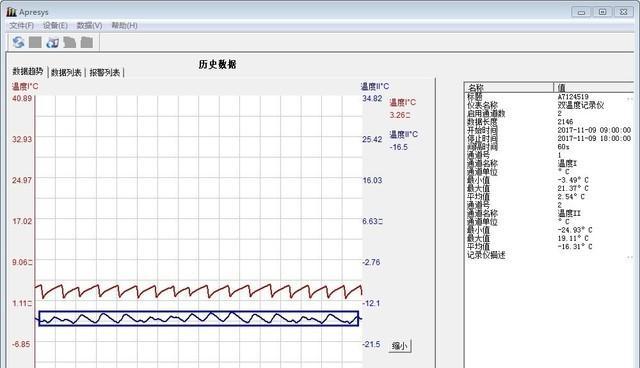This screenshot has width=640, height=368.
Task: Switch to the 报警列表 tab
Action: [104, 73]
